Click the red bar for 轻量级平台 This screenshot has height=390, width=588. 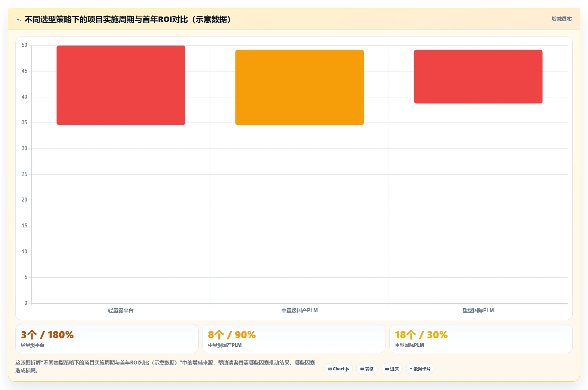click(x=121, y=85)
